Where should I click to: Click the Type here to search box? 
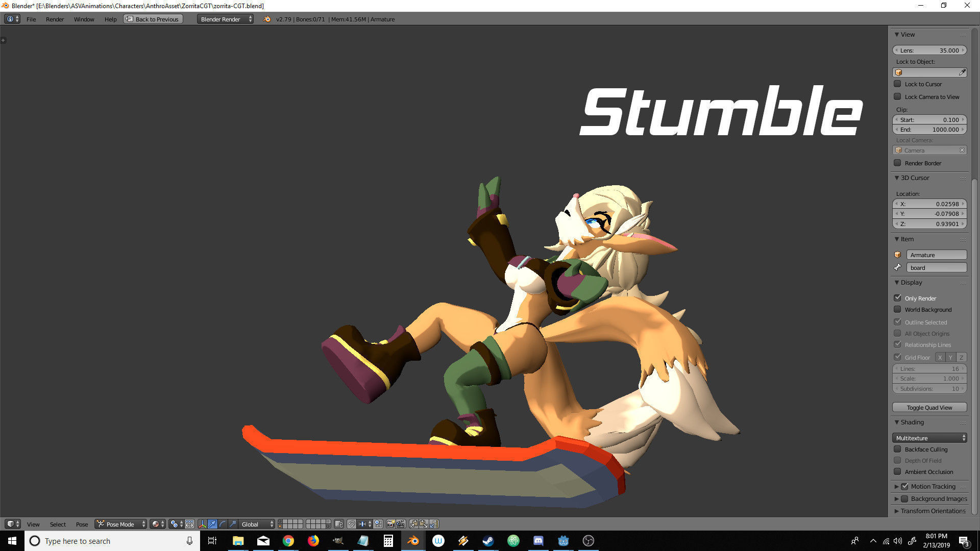pos(112,541)
